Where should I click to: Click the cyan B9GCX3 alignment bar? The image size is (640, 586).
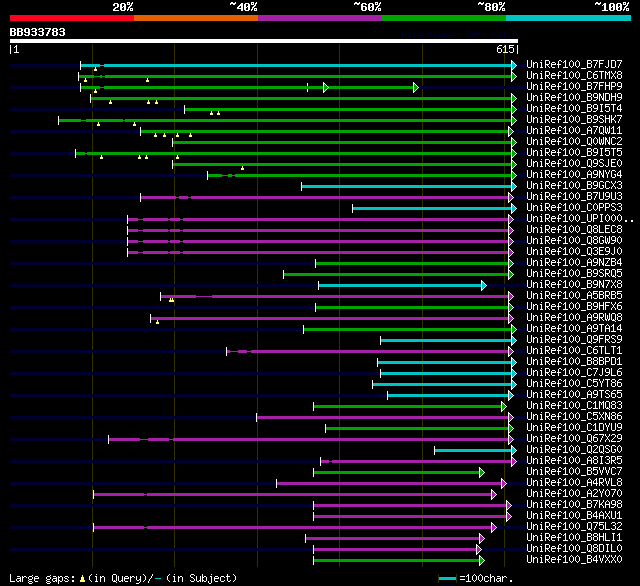point(407,186)
